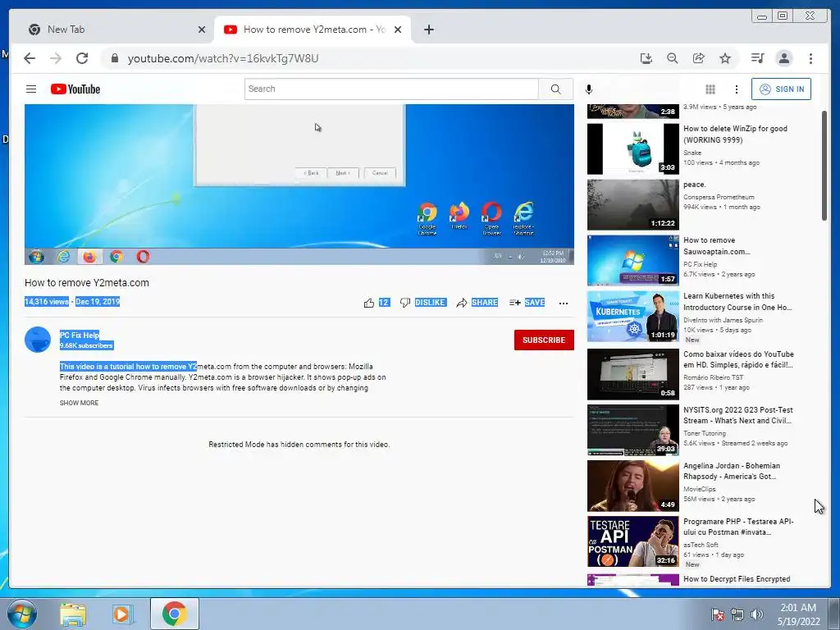Go forward using browser forward arrow

pos(56,58)
